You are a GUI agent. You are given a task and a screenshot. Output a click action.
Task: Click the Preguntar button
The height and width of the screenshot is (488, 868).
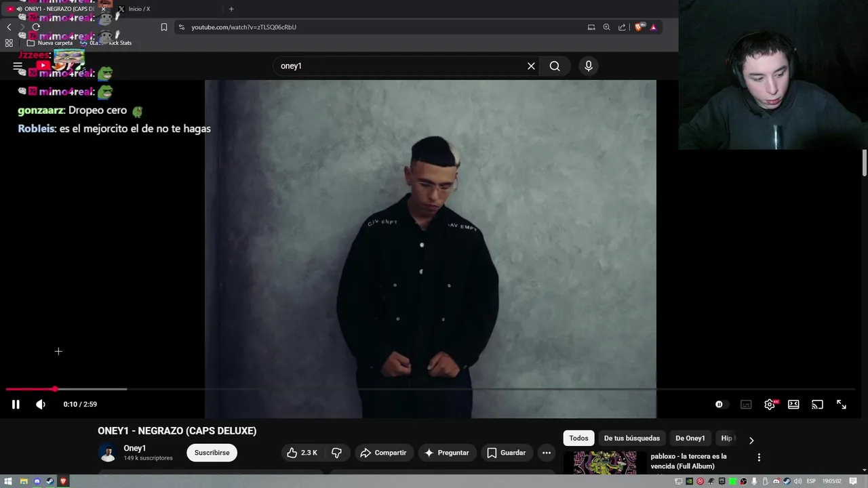point(446,453)
